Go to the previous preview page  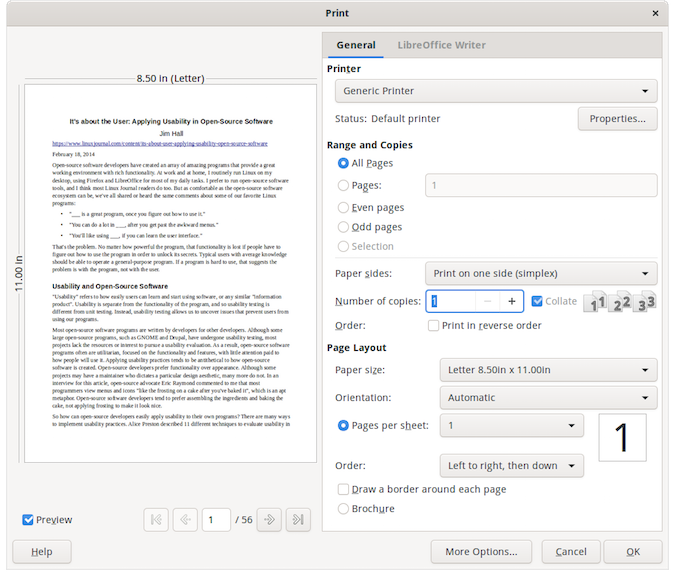click(x=184, y=519)
